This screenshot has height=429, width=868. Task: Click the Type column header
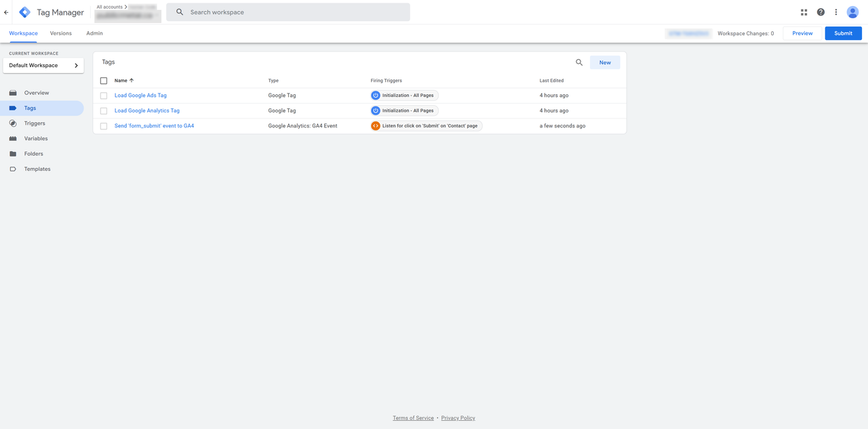[273, 81]
